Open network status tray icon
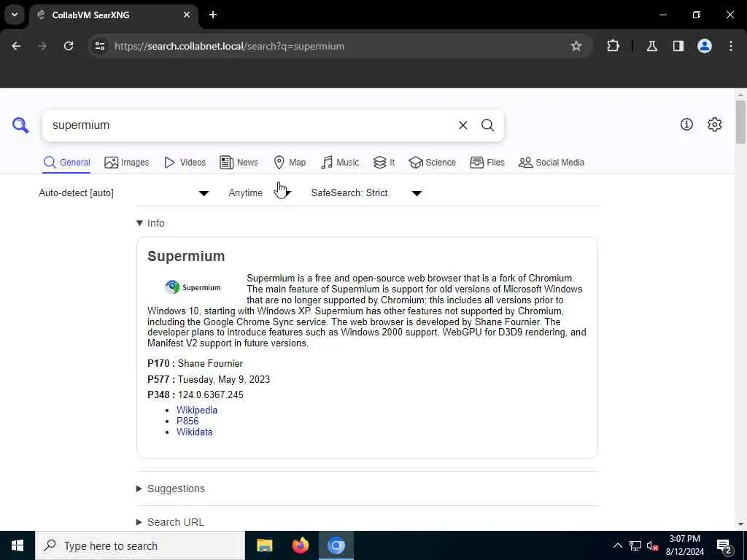Viewport: 747px width, 560px height. [635, 545]
